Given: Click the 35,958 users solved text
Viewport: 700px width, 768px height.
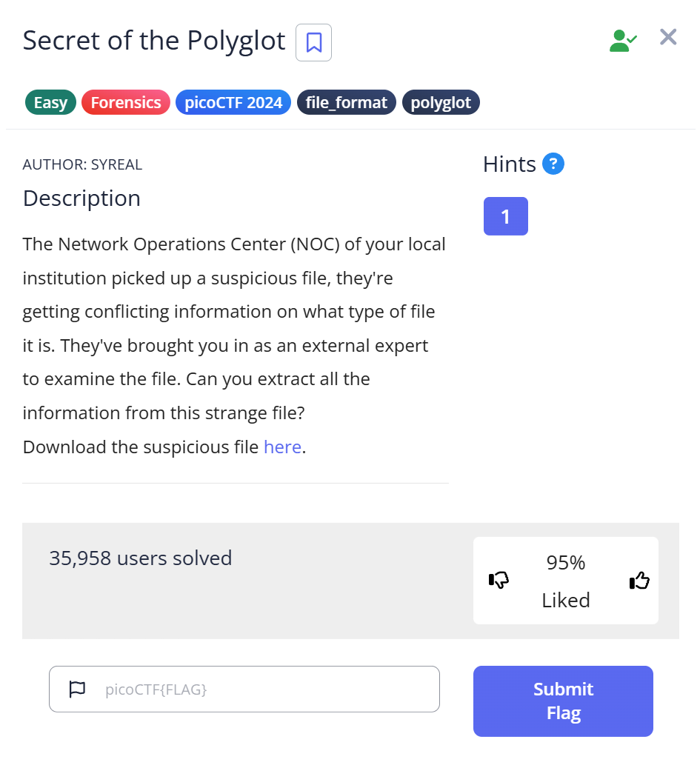Looking at the screenshot, I should [x=141, y=558].
